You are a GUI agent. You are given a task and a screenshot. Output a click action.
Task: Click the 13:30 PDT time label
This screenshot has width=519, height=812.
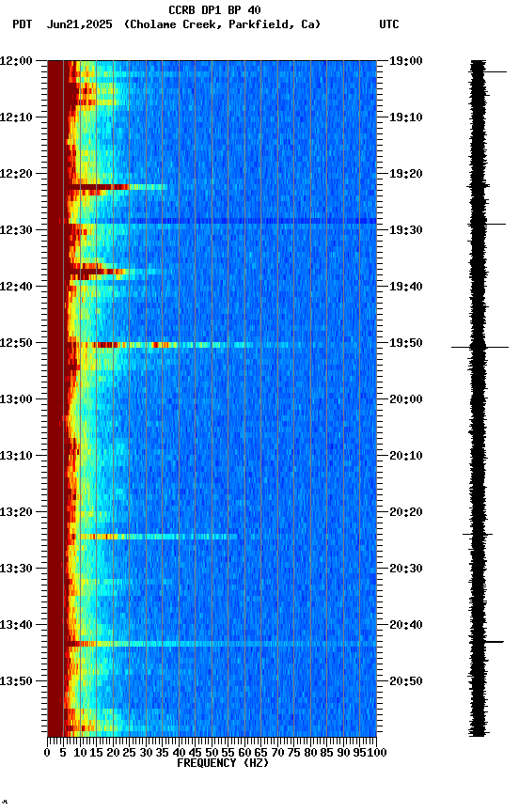pyautogui.click(x=16, y=569)
